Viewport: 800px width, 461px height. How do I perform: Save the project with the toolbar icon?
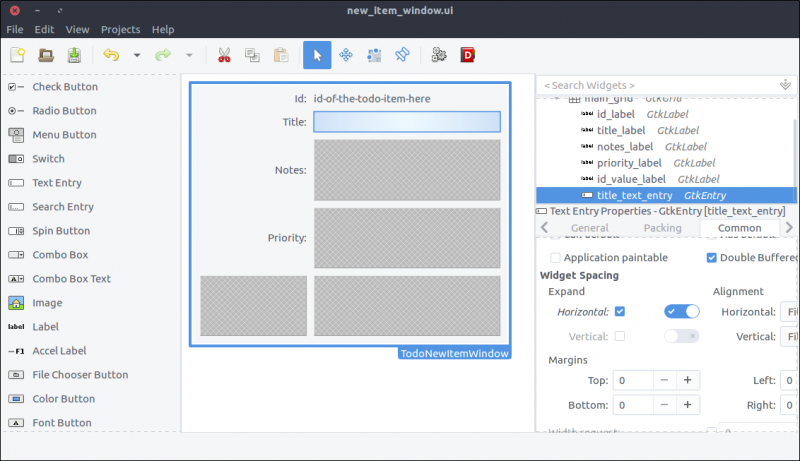tap(74, 56)
